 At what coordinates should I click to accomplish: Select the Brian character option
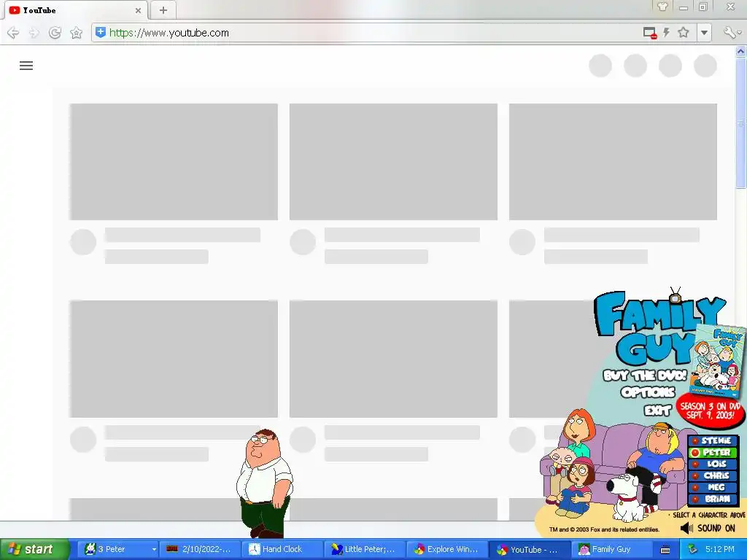713,499
